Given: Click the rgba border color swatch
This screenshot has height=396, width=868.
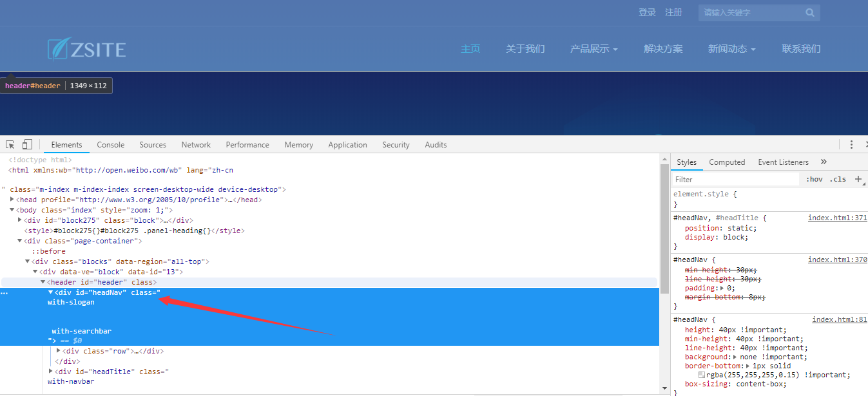Looking at the screenshot, I should click(702, 375).
